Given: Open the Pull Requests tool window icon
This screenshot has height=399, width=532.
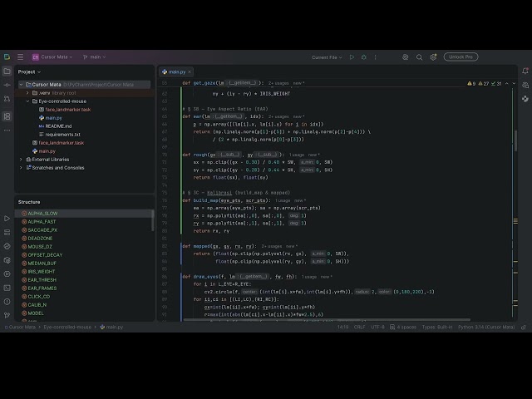Looking at the screenshot, I should (7, 99).
